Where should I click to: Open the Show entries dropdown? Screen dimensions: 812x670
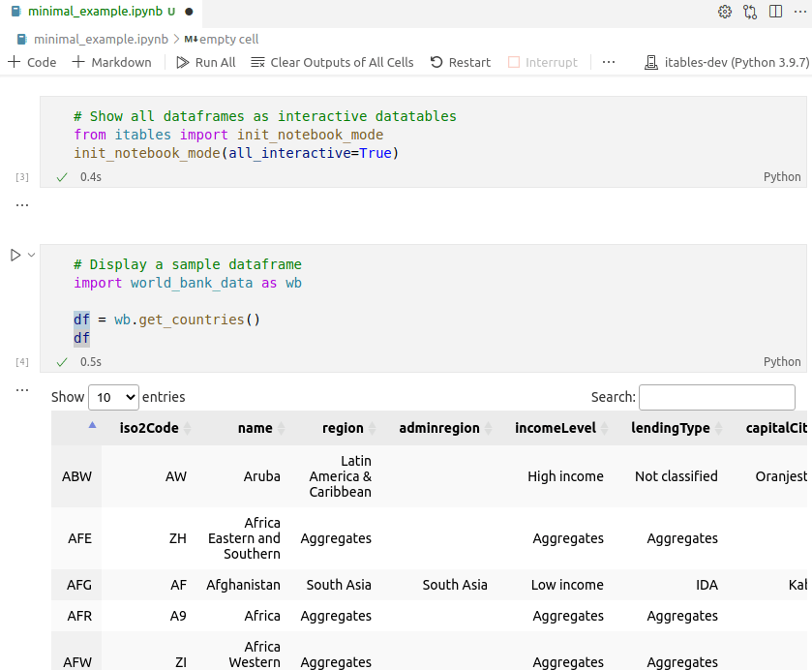[x=113, y=397]
